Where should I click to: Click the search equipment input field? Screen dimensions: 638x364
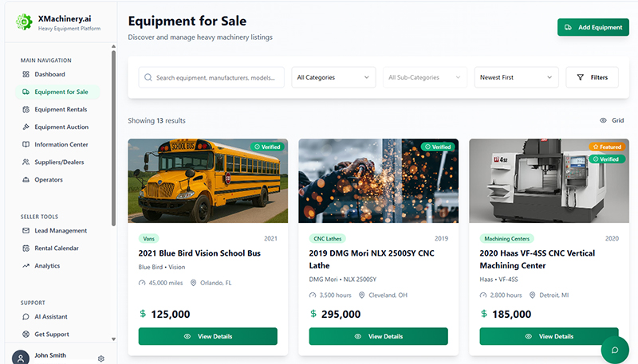coord(217,77)
